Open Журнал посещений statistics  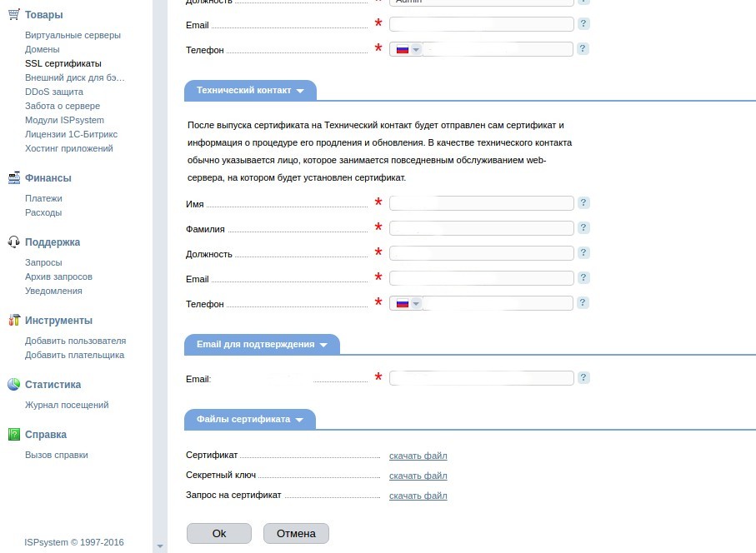(67, 405)
